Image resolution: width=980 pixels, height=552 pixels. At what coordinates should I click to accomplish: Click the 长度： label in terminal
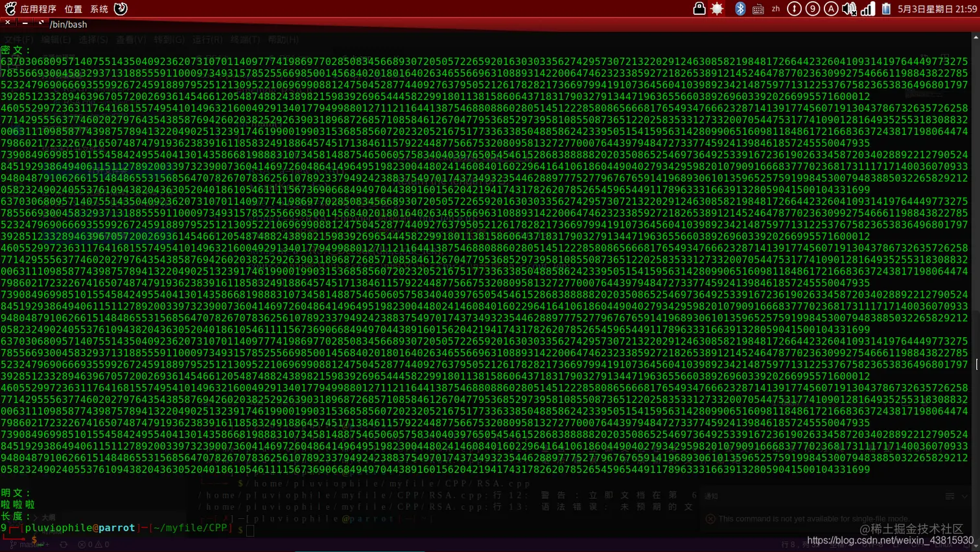coord(16,516)
